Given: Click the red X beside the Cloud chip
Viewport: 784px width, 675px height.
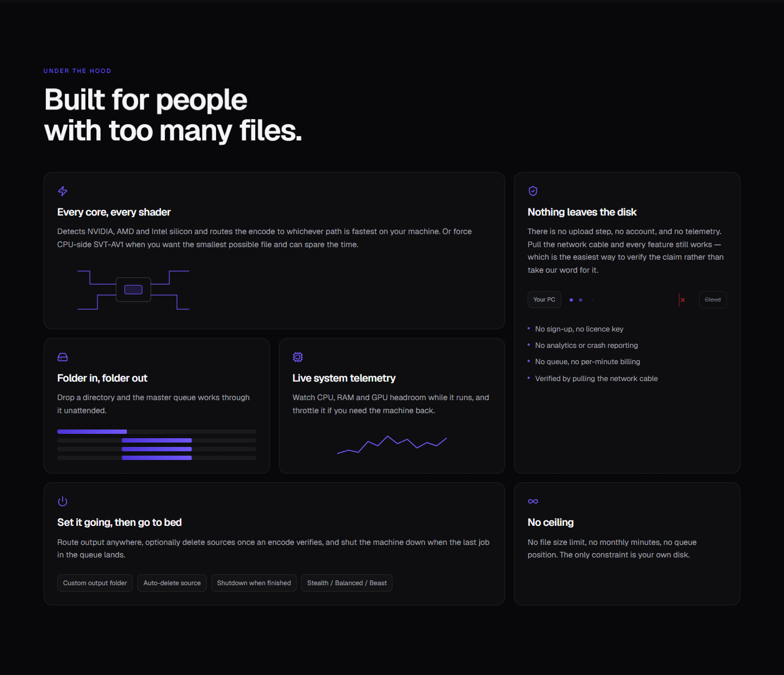Looking at the screenshot, I should [x=683, y=300].
